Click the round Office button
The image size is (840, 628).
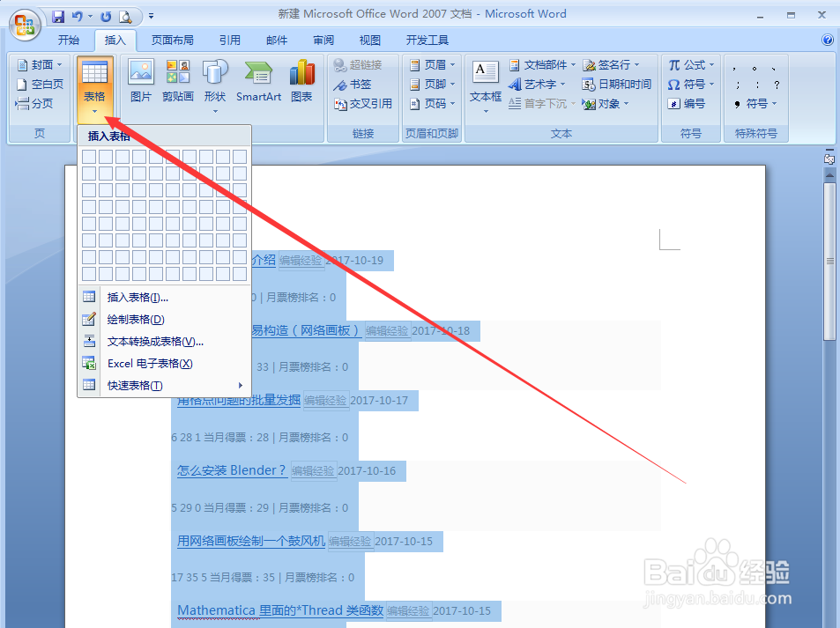26,25
